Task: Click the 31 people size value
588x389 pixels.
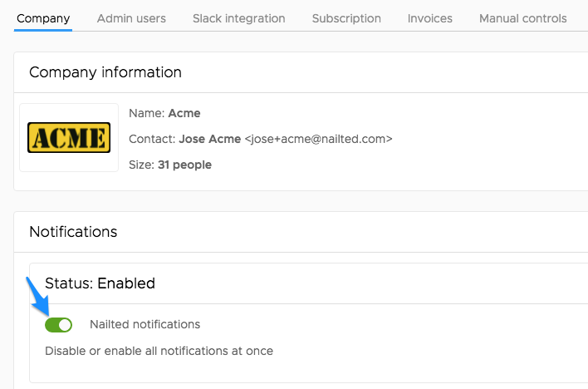Action: pos(184,165)
